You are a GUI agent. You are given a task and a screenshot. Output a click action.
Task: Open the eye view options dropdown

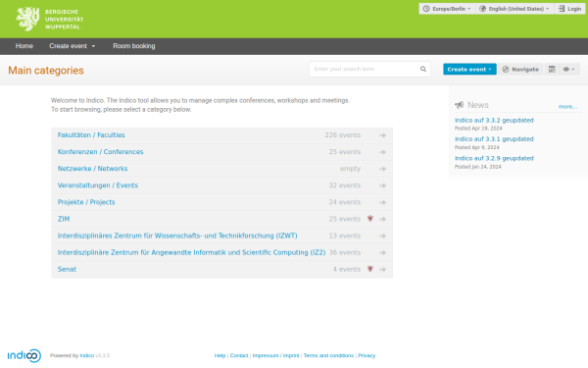point(568,69)
